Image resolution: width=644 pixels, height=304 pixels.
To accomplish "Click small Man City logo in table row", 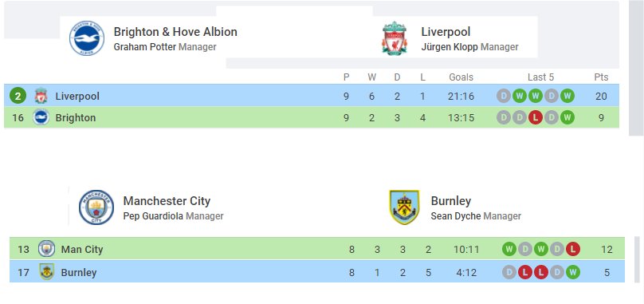I will [x=46, y=249].
